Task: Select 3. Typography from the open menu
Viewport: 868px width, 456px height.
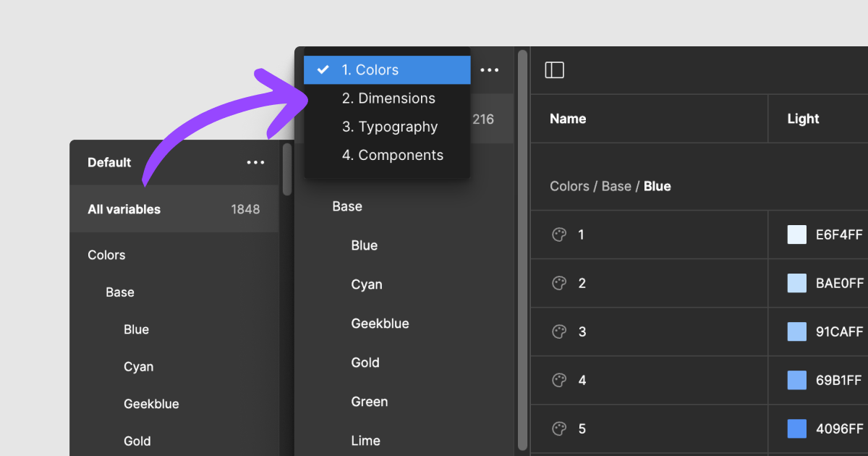Action: 390,126
